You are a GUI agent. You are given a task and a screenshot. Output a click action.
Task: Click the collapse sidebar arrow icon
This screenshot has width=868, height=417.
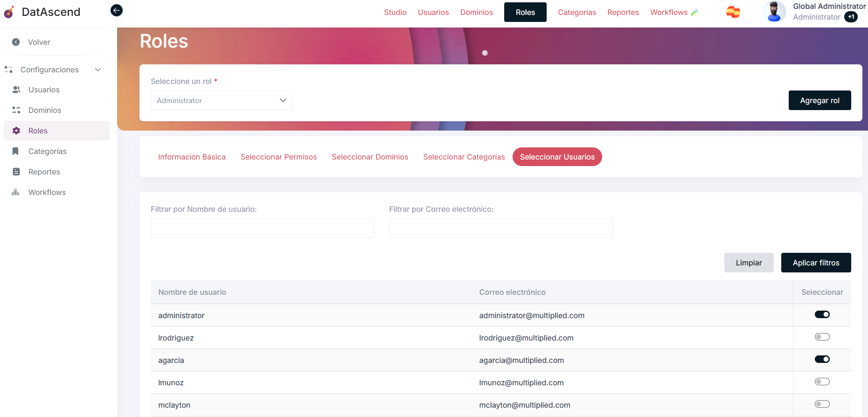click(117, 10)
